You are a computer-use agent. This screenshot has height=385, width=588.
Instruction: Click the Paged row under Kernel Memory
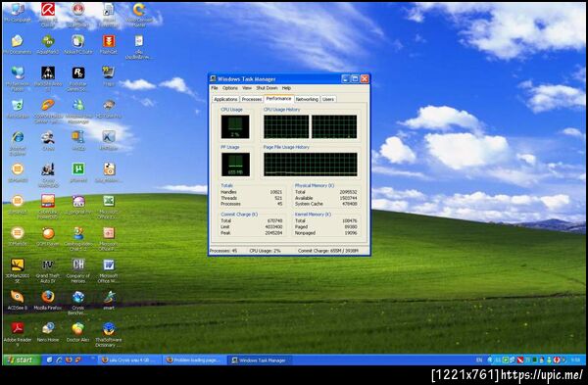(x=326, y=227)
